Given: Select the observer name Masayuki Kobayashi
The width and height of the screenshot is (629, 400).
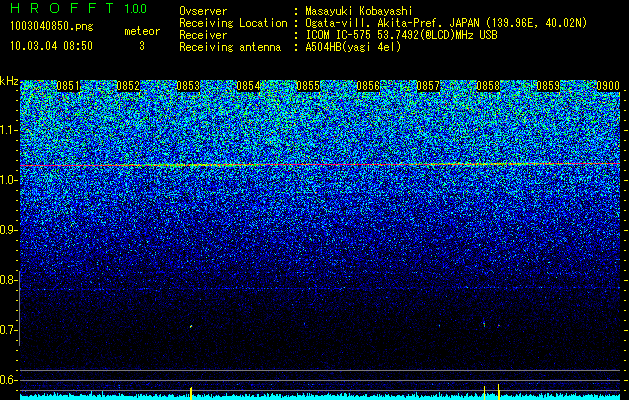Looking at the screenshot, I should pos(359,11).
